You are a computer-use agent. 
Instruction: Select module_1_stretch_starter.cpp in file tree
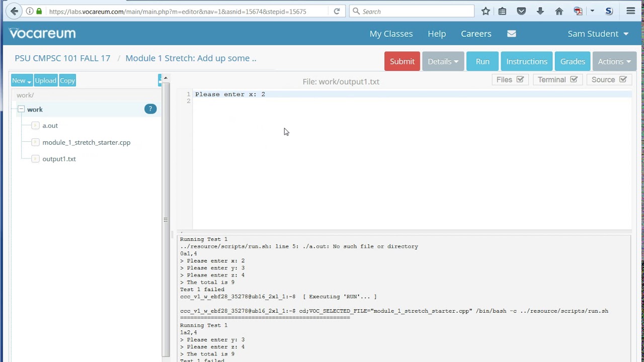(x=86, y=142)
